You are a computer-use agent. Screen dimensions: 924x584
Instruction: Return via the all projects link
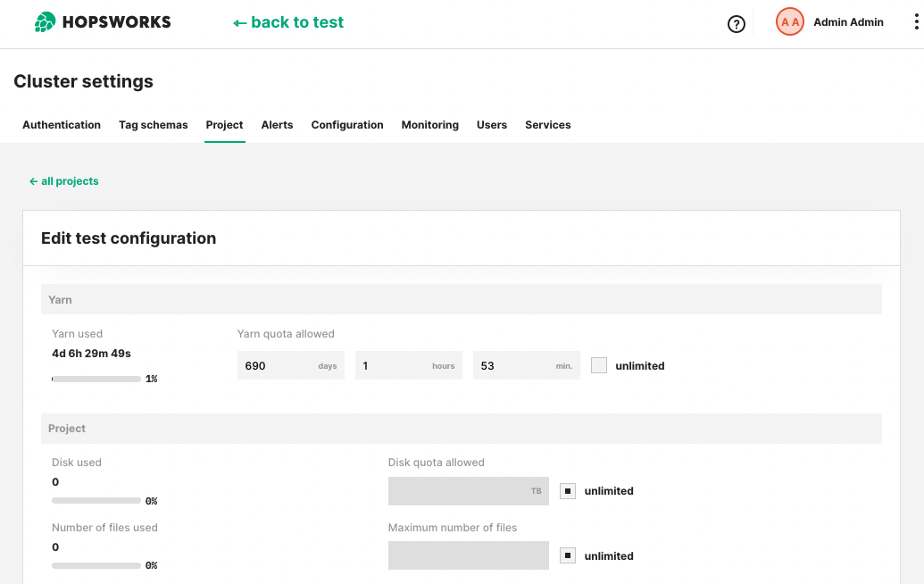coord(64,181)
